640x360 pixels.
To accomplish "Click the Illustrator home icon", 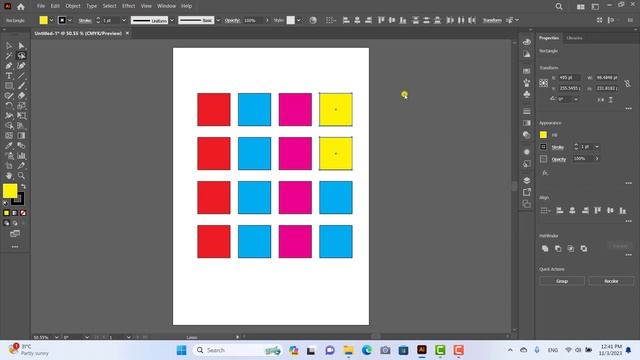I will point(21,7).
